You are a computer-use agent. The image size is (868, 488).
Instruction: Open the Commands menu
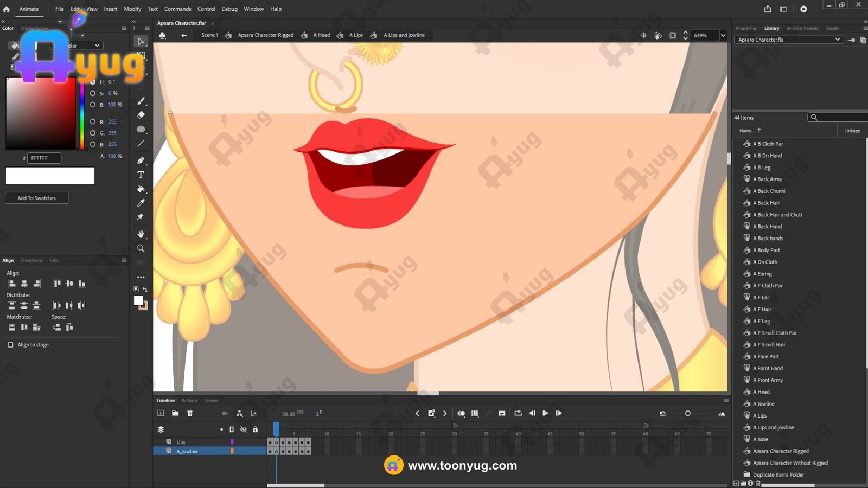(177, 9)
